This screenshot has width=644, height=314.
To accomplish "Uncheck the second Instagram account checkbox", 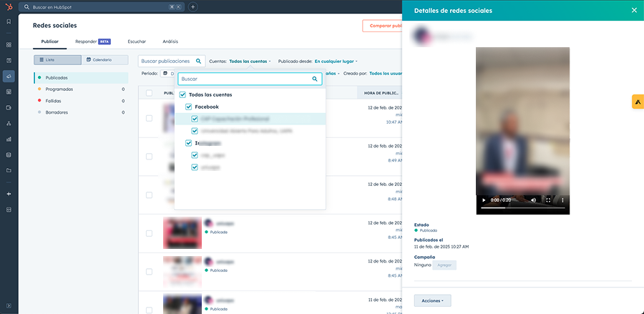I will click(195, 167).
